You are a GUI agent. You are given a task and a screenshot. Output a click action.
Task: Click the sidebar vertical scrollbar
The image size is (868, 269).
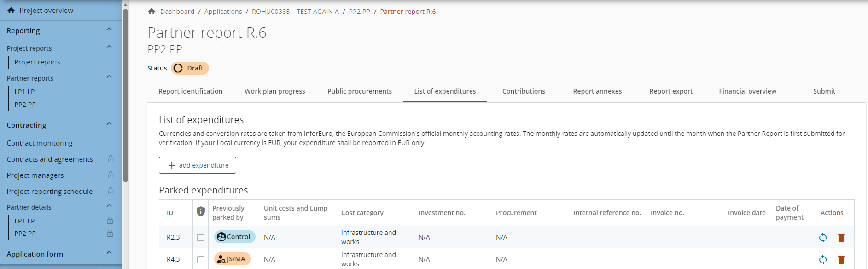pyautogui.click(x=125, y=92)
